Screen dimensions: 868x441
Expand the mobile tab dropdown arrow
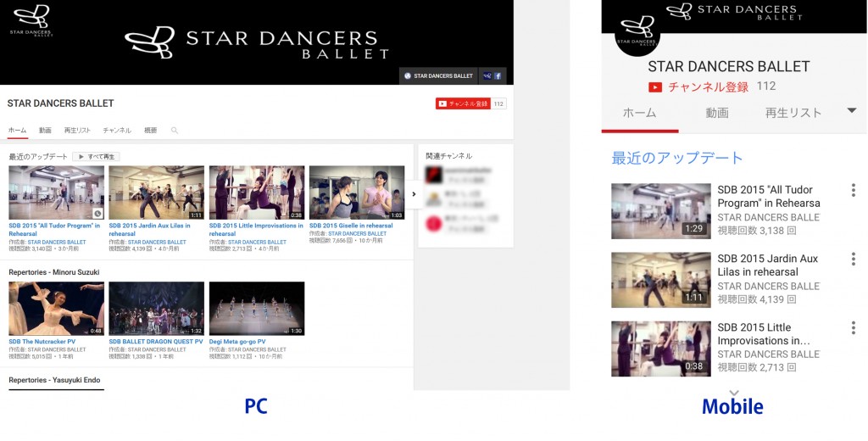(852, 110)
